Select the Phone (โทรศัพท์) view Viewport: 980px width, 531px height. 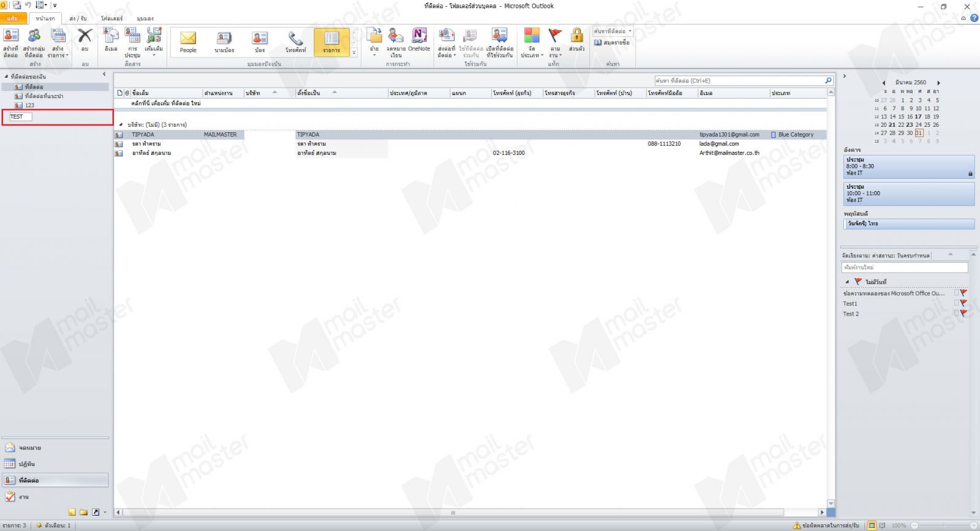point(296,42)
